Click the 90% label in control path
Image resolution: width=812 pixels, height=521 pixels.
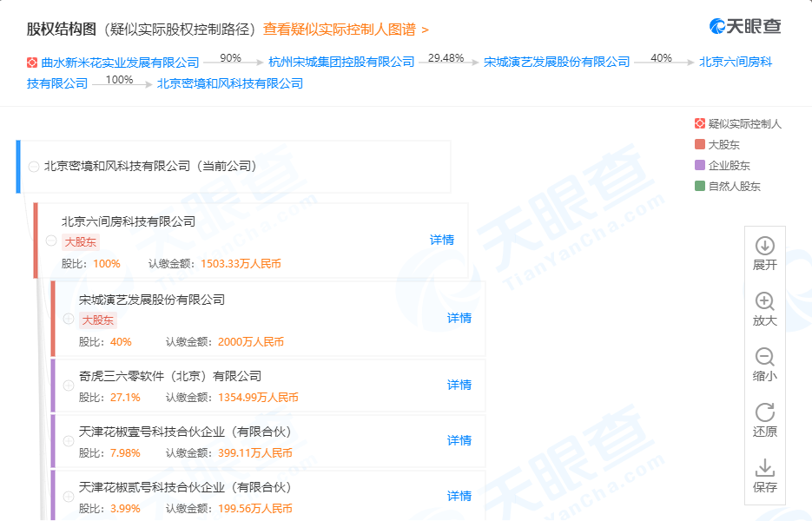tap(230, 58)
